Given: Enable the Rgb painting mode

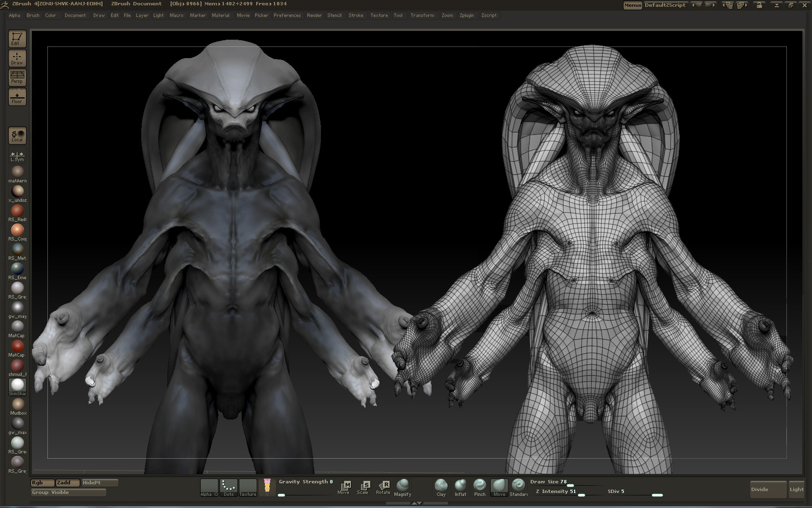Looking at the screenshot, I should pyautogui.click(x=42, y=483).
